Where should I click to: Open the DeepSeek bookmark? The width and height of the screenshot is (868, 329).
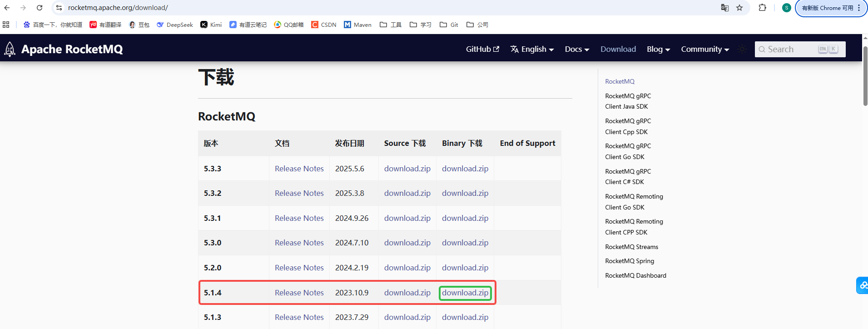pyautogui.click(x=175, y=25)
